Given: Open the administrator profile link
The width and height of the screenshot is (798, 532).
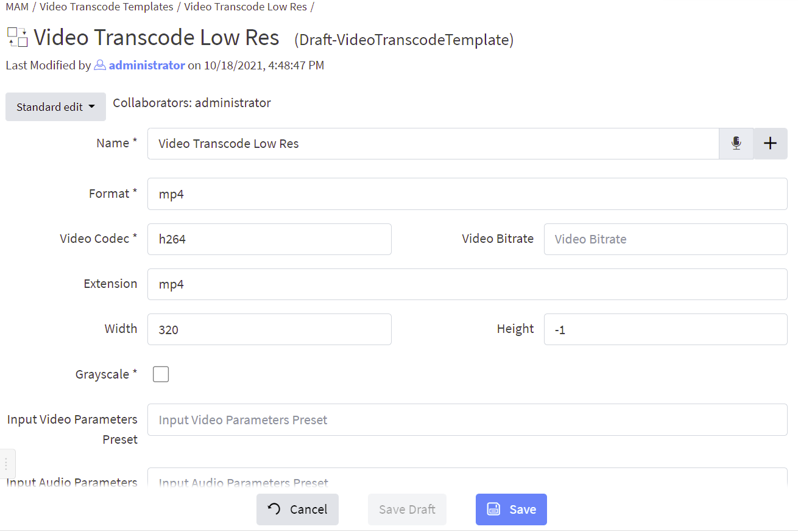Looking at the screenshot, I should [147, 66].
